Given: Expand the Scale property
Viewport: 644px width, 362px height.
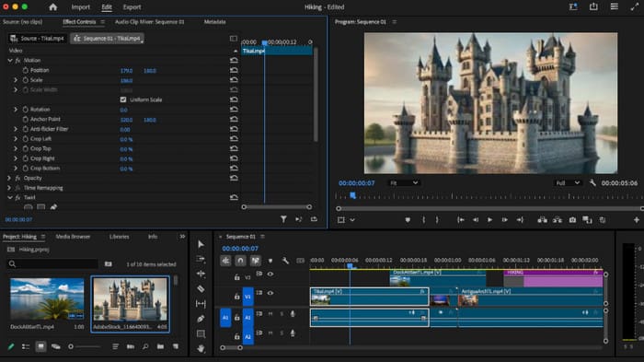Looking at the screenshot, I should tap(16, 80).
